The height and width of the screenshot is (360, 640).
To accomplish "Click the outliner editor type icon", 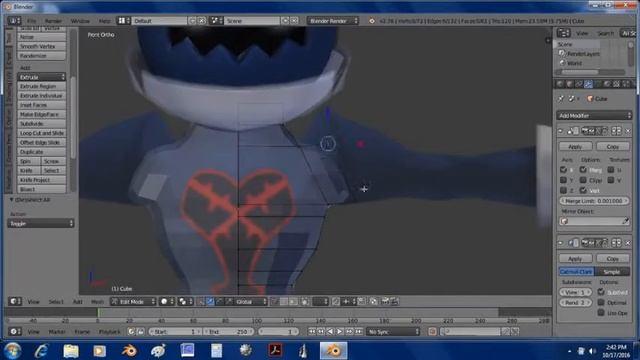I will 564,33.
